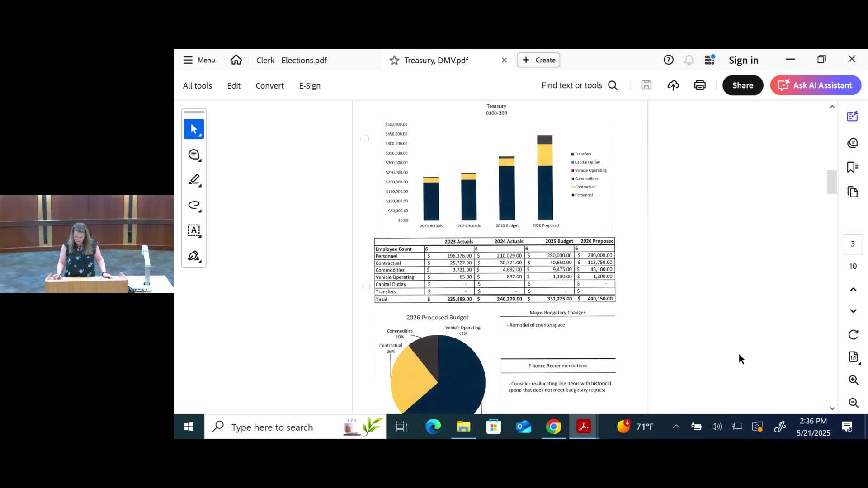Launch Ask AI Assistant
Image resolution: width=868 pixels, height=488 pixels.
816,85
